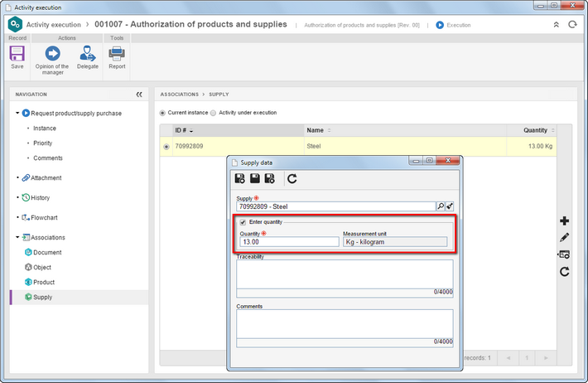Click the Traceability text area
588x383 pixels.
[345, 274]
